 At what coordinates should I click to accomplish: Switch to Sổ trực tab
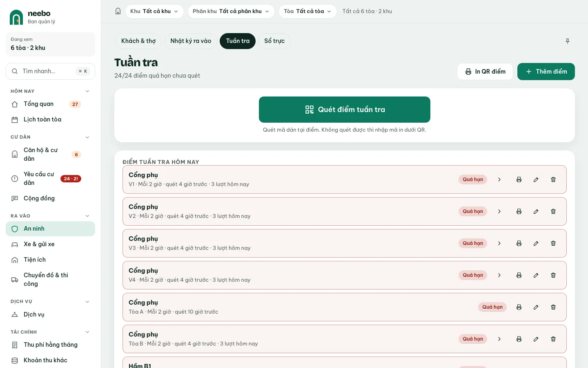(x=274, y=41)
